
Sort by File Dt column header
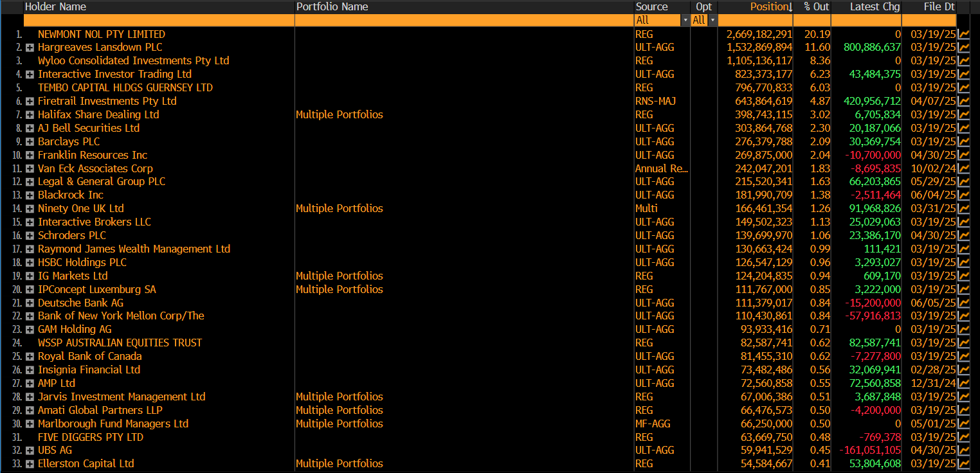coord(939,7)
